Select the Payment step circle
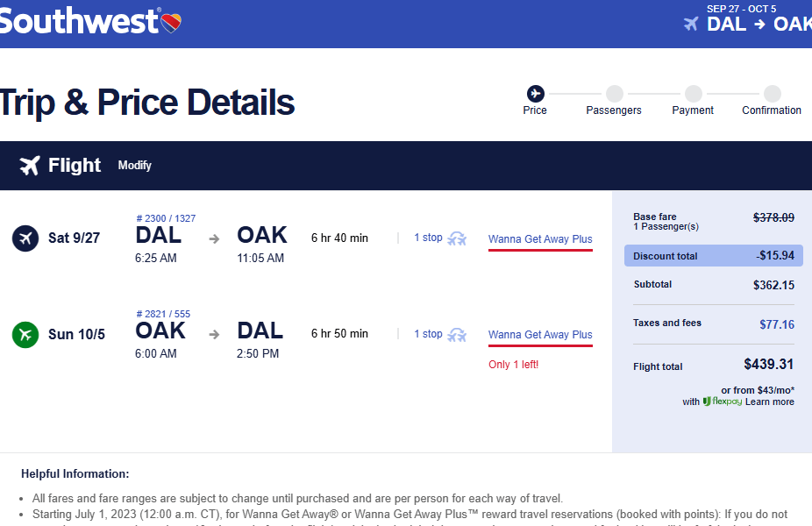Viewport: 812px width, 526px height. [693, 94]
